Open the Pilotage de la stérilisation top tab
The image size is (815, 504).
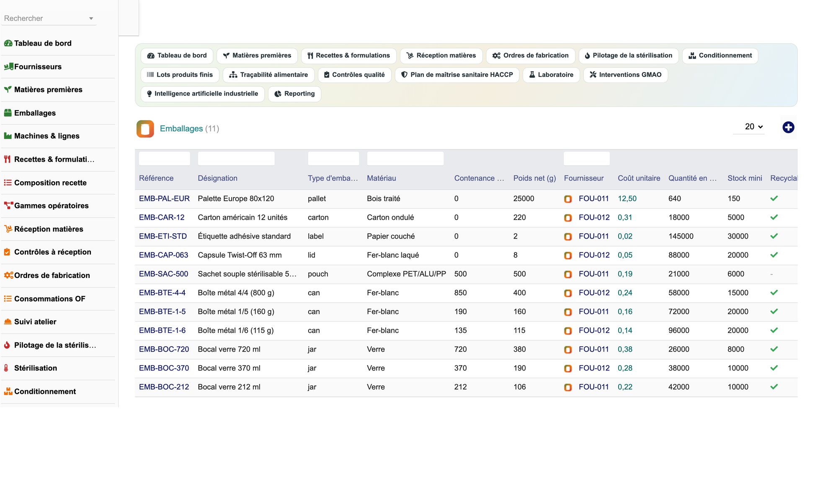tap(628, 56)
